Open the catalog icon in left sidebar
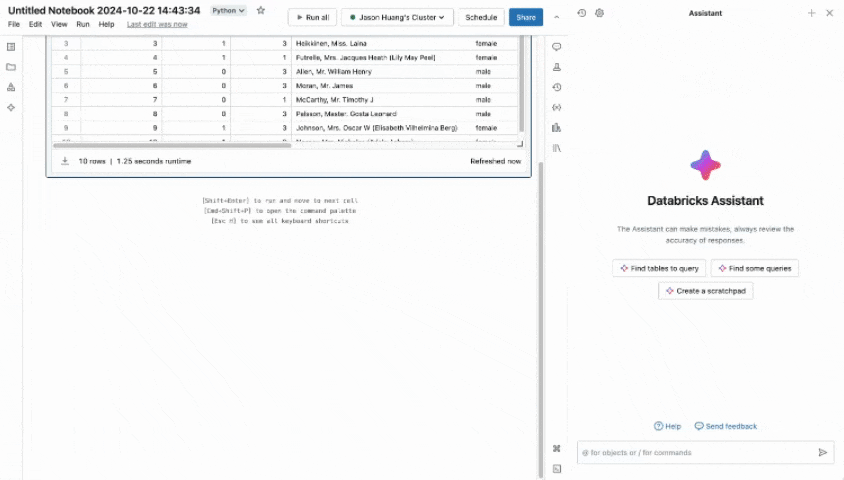Screen dimensions: 844x480 coord(11,87)
